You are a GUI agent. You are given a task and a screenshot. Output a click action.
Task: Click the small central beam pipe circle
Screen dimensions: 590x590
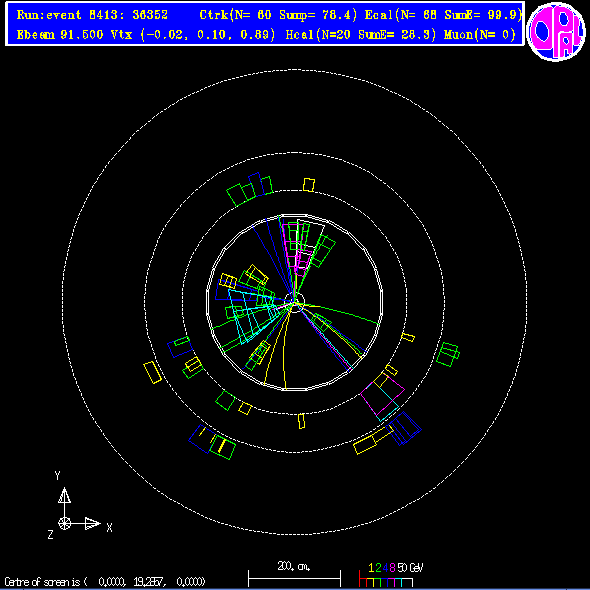point(294,303)
